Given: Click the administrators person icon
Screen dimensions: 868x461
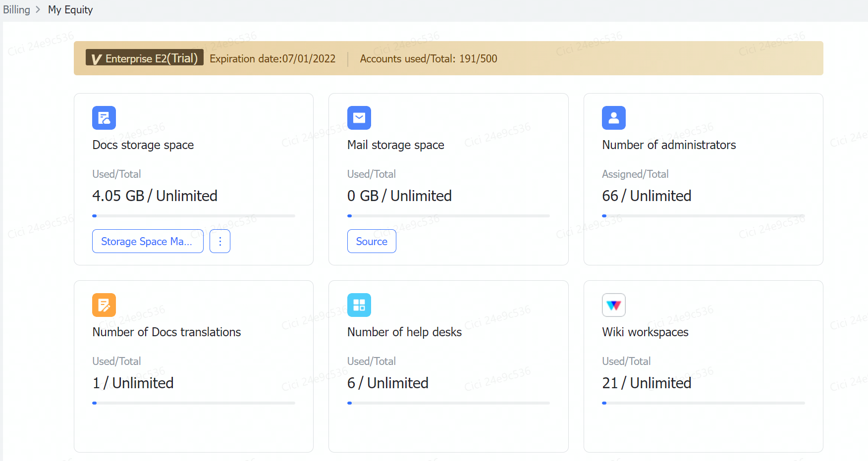Looking at the screenshot, I should (x=613, y=118).
